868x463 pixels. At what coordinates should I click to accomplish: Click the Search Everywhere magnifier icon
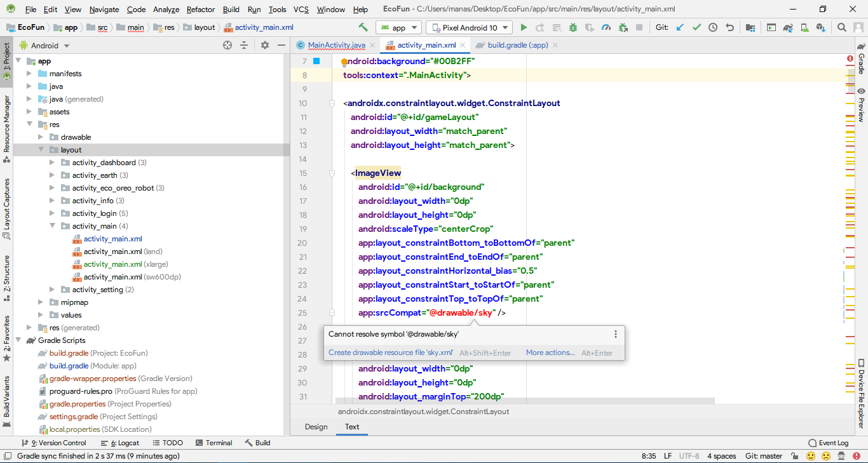[841, 27]
